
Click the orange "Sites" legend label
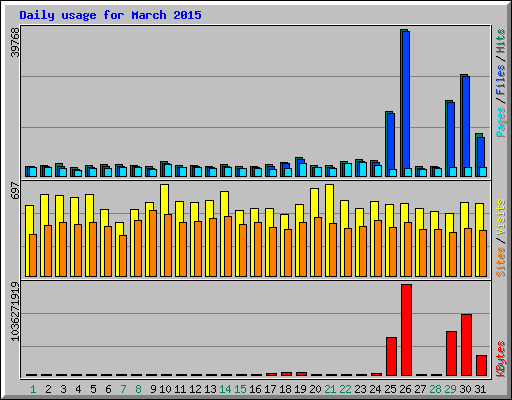500,262
